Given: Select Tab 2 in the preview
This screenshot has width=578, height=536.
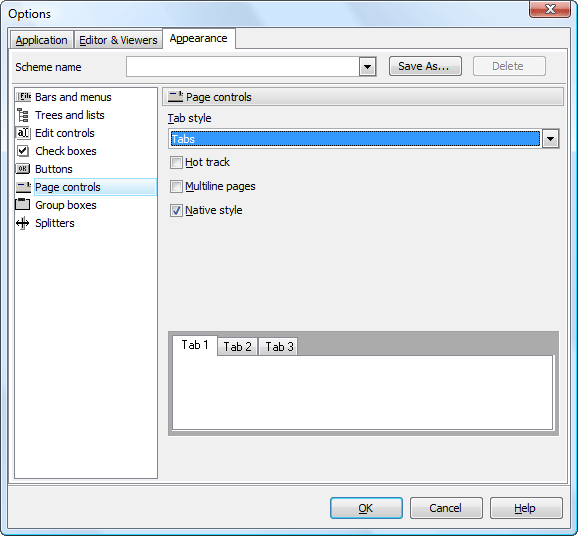Looking at the screenshot, I should [237, 347].
